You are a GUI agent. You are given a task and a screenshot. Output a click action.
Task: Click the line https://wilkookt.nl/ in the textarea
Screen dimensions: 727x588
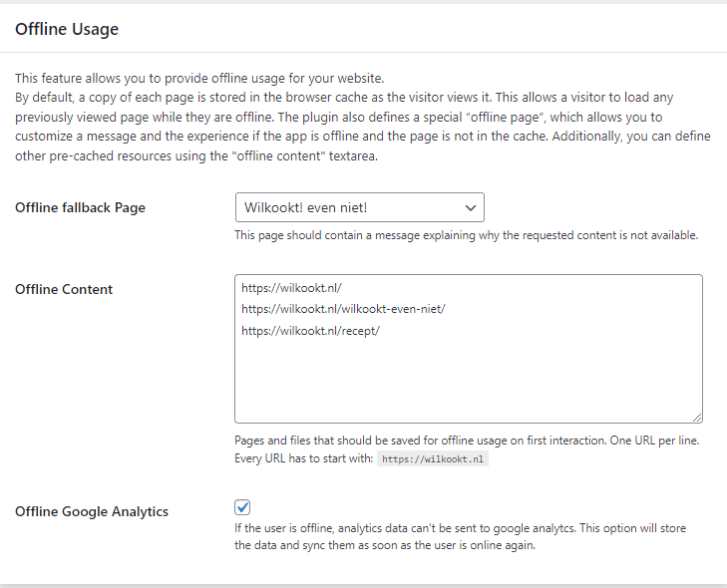click(x=291, y=288)
